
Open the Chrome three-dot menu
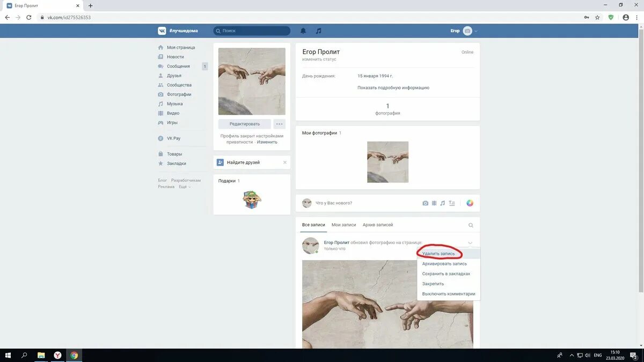pyautogui.click(x=638, y=17)
